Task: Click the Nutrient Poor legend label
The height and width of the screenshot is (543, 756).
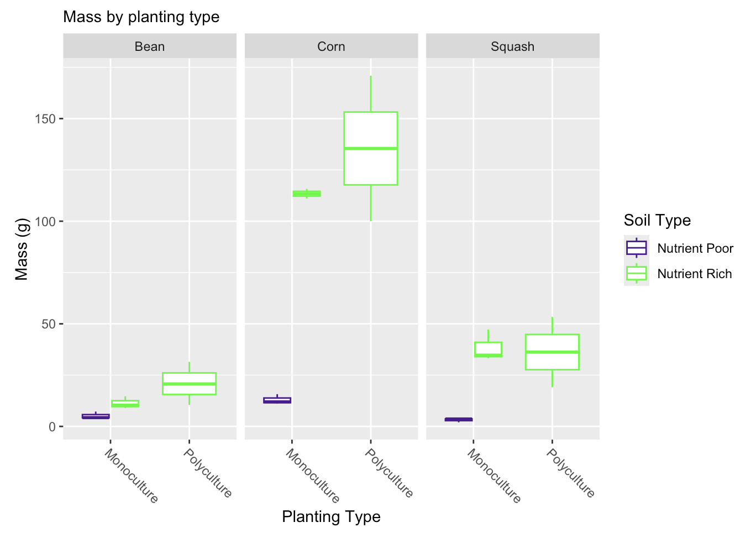Action: (695, 248)
